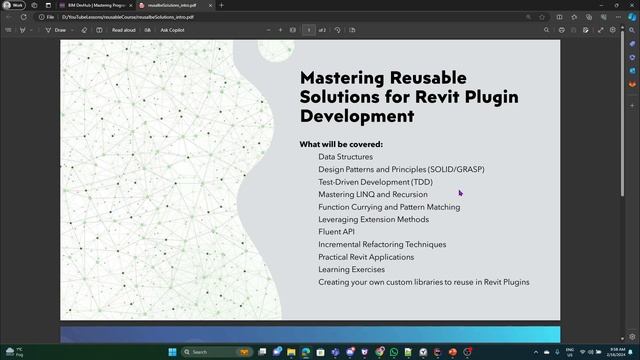Zoom in the PDF
The height and width of the screenshot is (360, 640).
[280, 30]
